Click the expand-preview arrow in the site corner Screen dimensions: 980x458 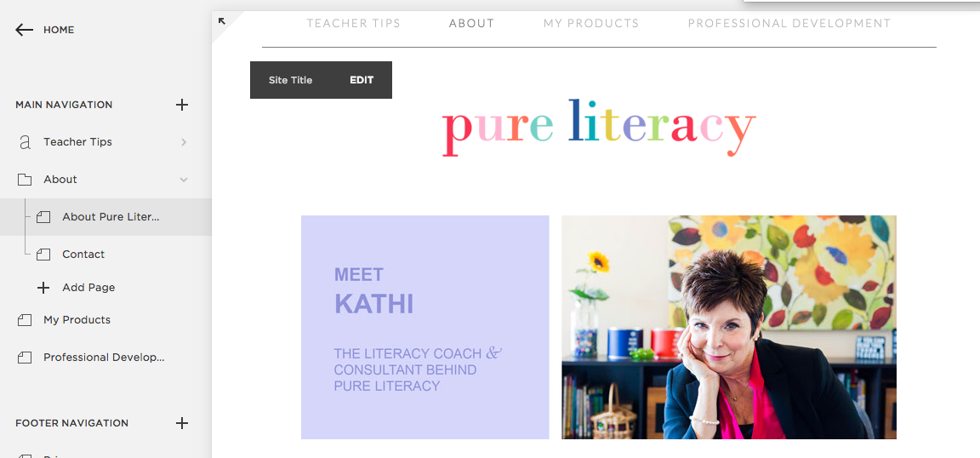221,20
